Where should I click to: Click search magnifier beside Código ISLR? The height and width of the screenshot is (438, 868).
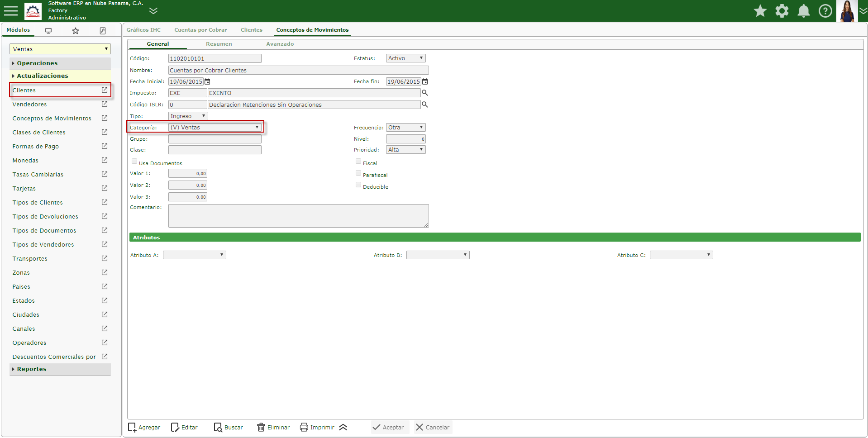coord(425,105)
